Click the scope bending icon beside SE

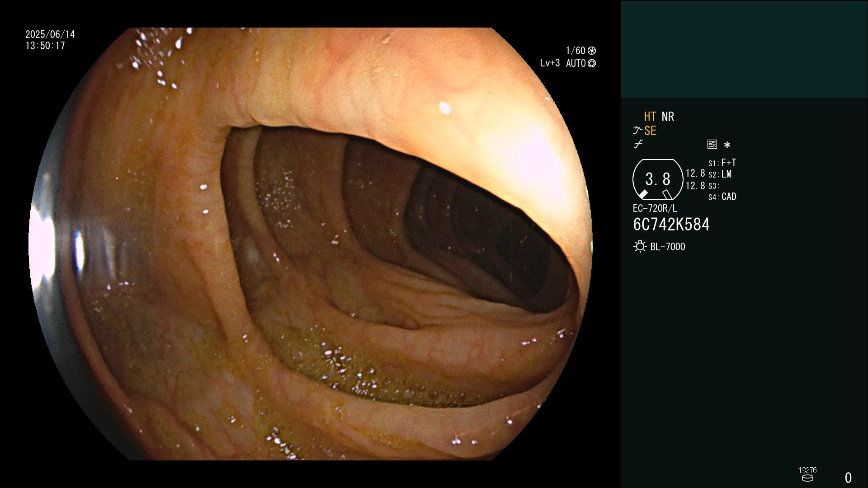coord(638,131)
